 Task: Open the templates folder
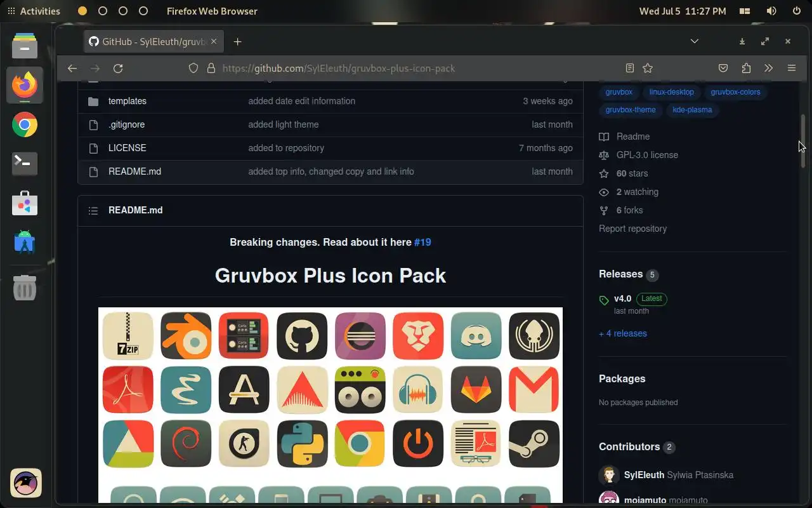coord(128,101)
